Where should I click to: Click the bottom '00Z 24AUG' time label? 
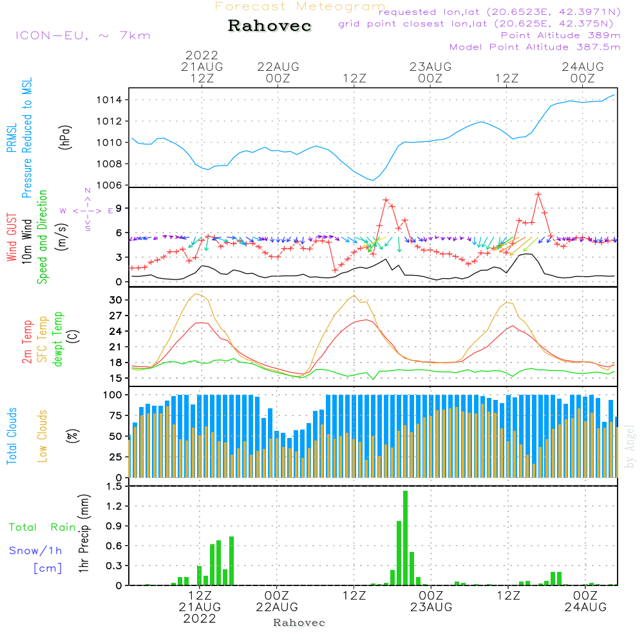585,601
